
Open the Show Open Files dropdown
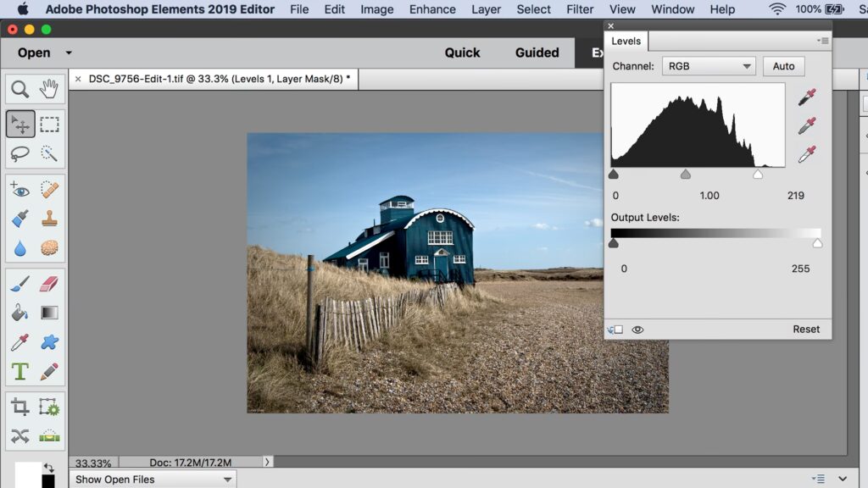153,480
